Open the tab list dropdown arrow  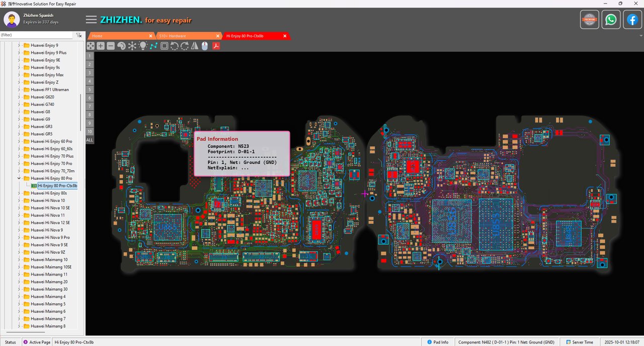point(640,36)
